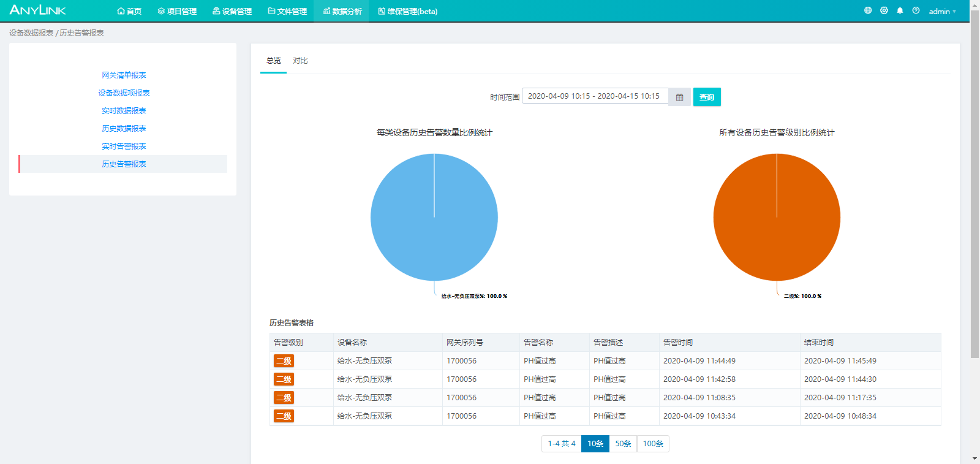Screen dimensions: 980x464
Task: Click 二级 badge in the 10:43:34 row
Action: (x=284, y=416)
